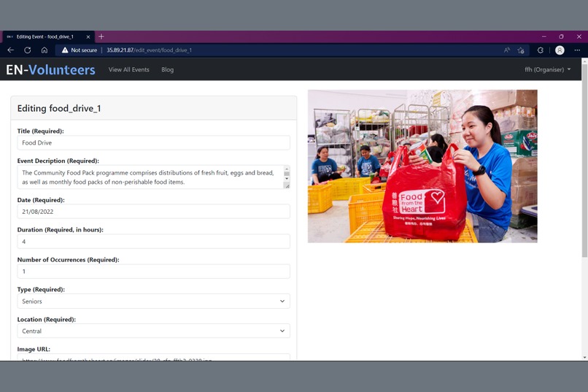588x392 pixels.
Task: Click the EN-Volunteers logo
Action: 50,70
